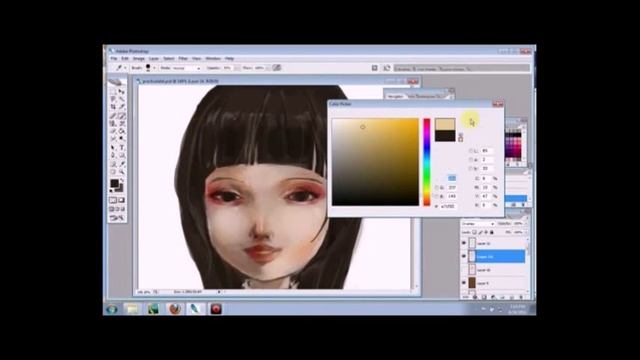
Task: Select the Zoom tool
Action: pos(121,172)
